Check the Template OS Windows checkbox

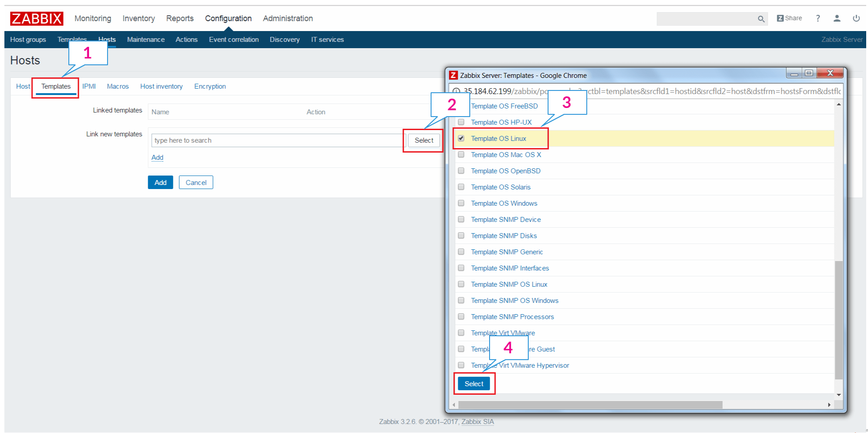point(461,203)
